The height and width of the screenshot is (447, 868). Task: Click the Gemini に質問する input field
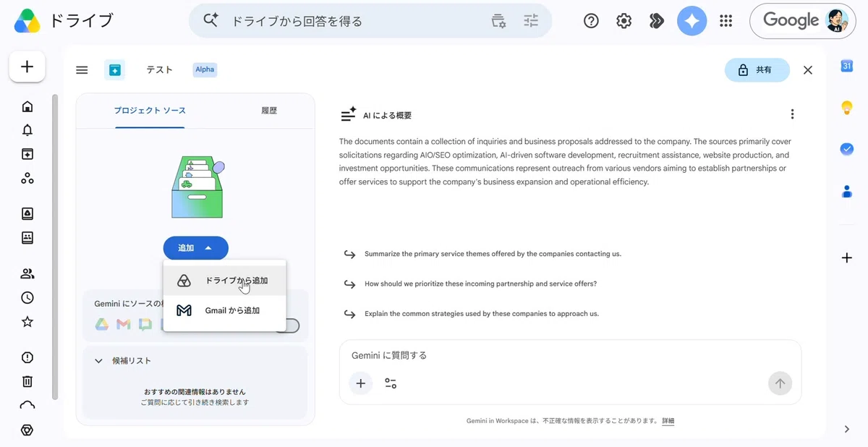(570, 355)
